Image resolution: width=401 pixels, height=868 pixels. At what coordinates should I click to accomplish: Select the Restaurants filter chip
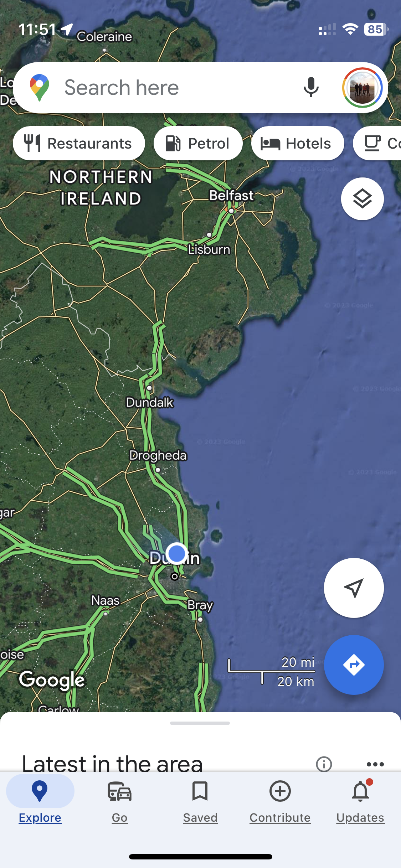[79, 143]
